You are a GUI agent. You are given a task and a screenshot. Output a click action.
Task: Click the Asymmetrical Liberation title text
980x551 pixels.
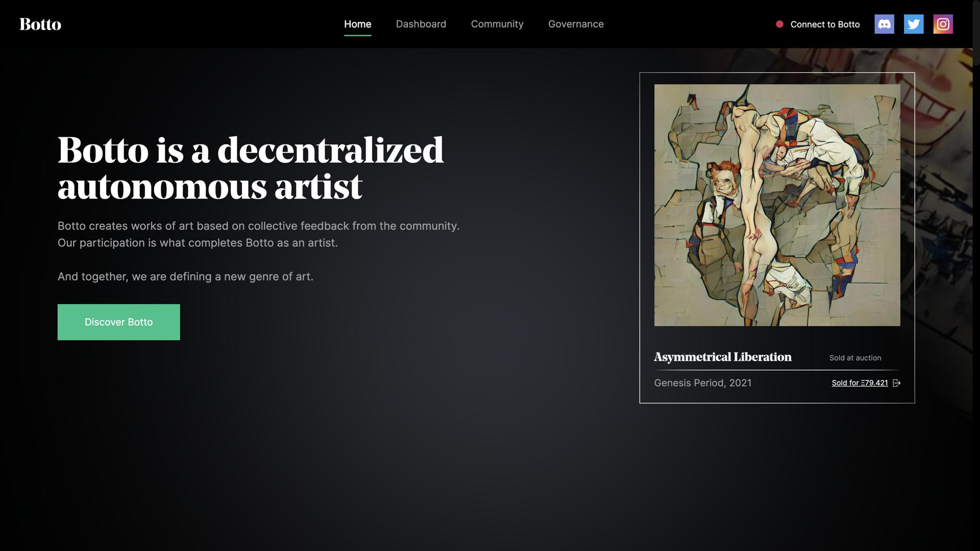(x=722, y=357)
